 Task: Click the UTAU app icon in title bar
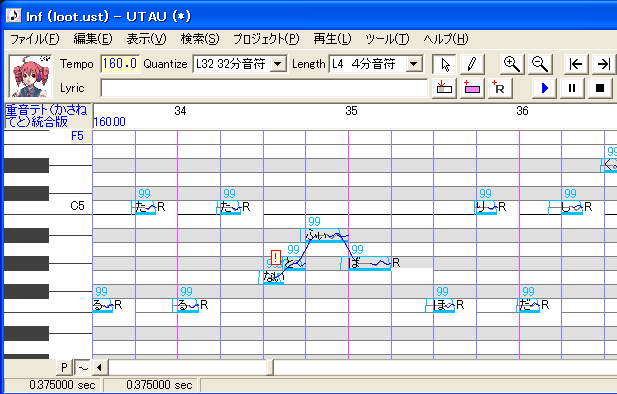pos(14,16)
